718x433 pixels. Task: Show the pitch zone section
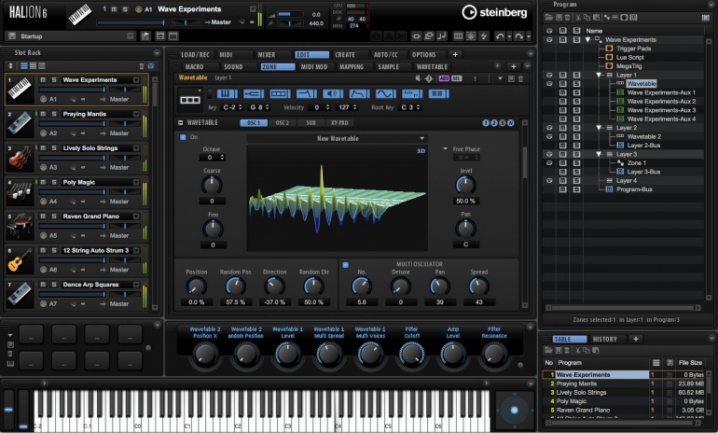click(x=253, y=94)
